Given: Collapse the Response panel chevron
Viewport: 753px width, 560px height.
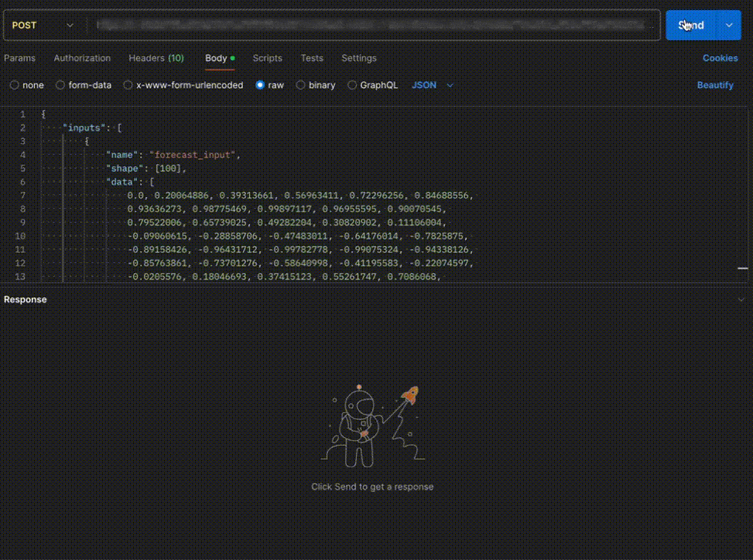Looking at the screenshot, I should click(741, 299).
